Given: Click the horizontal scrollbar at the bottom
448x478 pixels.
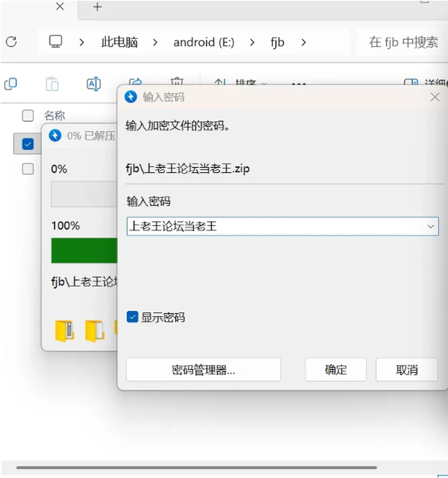Looking at the screenshot, I should click(196, 467).
